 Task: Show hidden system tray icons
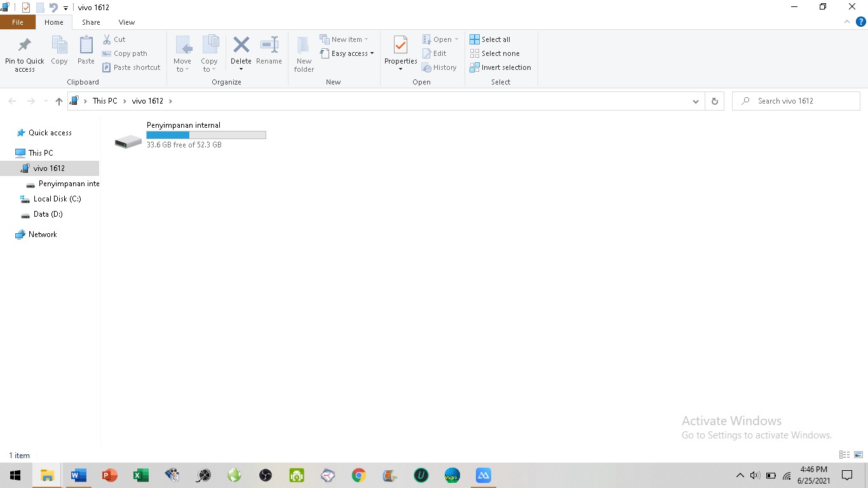tap(740, 475)
